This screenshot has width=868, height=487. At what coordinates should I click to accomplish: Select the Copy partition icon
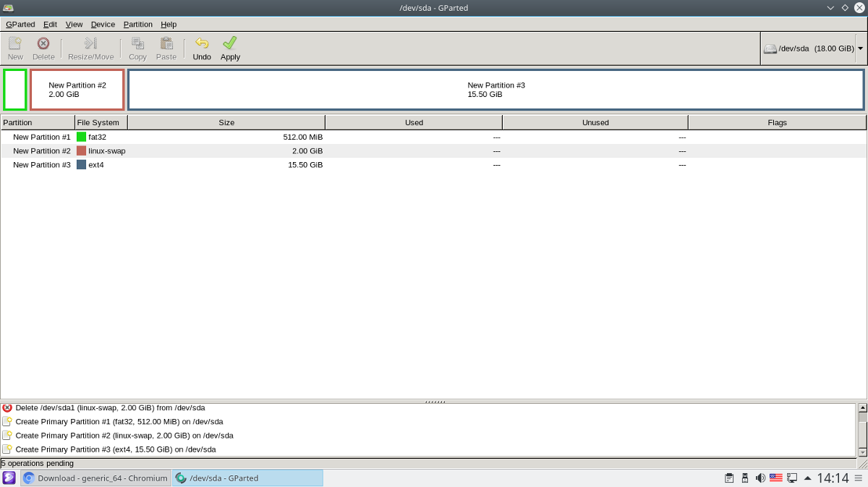point(137,48)
